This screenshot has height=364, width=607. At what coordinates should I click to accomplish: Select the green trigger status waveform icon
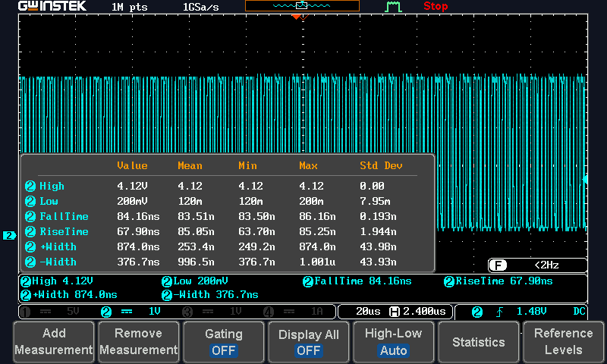pyautogui.click(x=393, y=7)
